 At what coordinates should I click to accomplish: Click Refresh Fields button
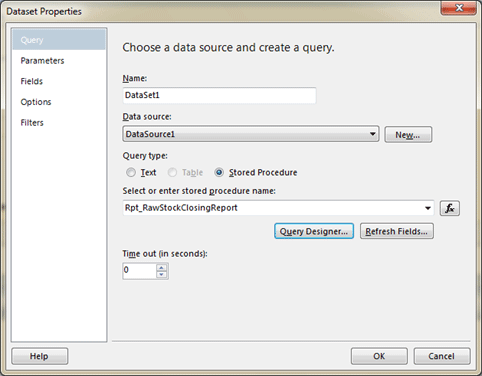click(x=397, y=231)
